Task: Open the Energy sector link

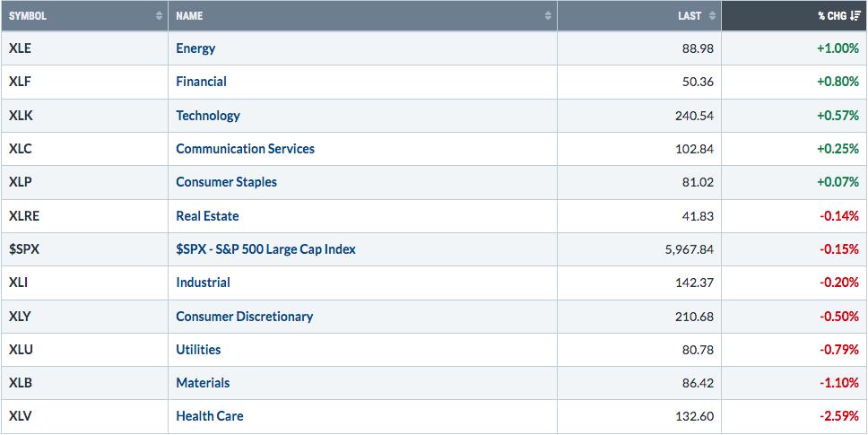Action: click(x=195, y=48)
